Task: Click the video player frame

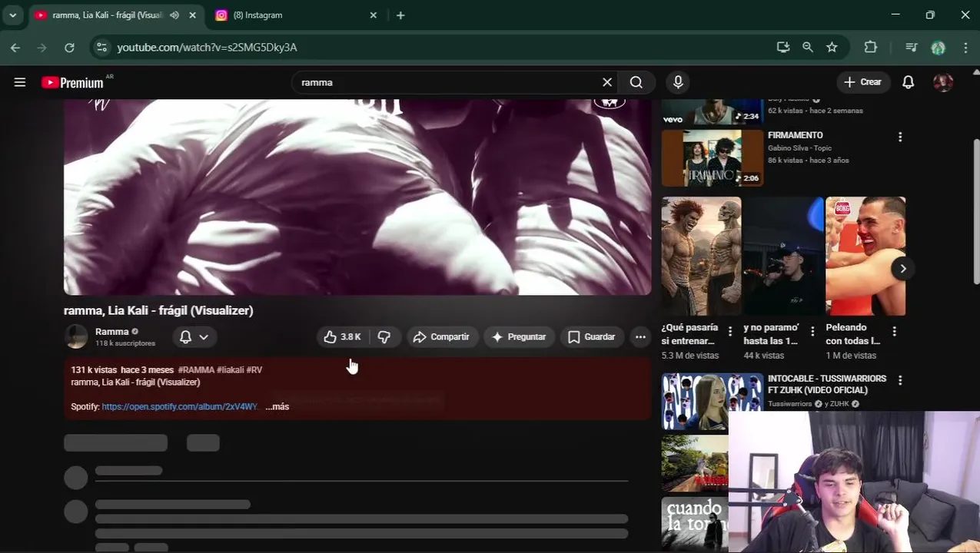Action: tap(357, 197)
